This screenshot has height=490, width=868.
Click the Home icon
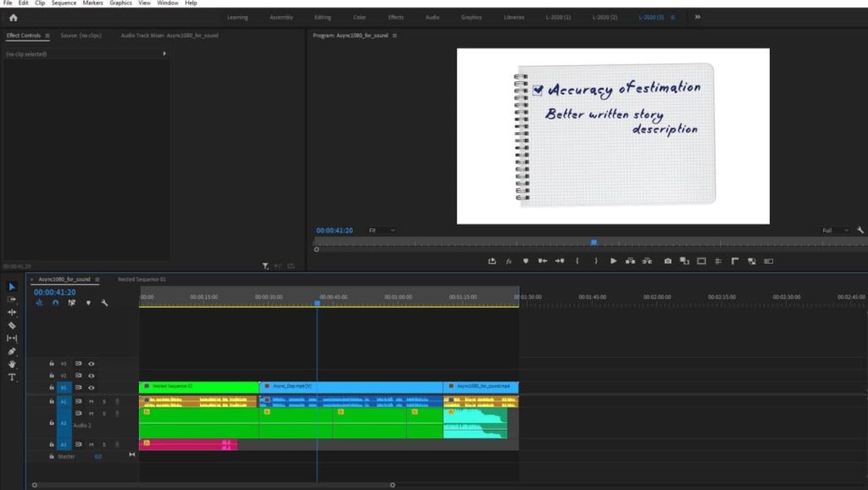click(x=14, y=17)
